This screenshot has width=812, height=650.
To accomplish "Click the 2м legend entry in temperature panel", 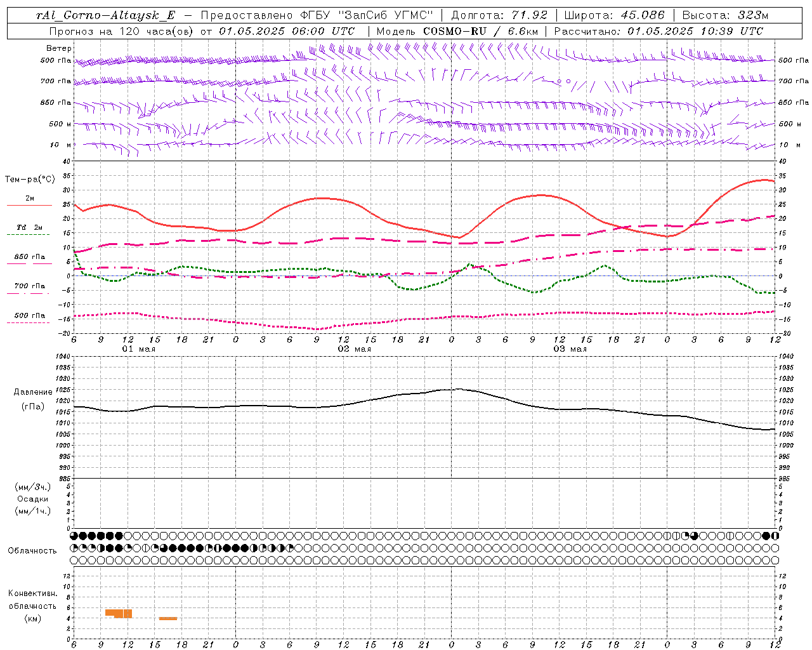I will [29, 198].
